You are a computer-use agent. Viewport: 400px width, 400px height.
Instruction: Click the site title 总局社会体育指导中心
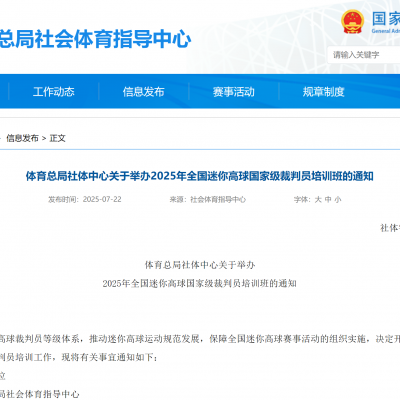(x=95, y=39)
